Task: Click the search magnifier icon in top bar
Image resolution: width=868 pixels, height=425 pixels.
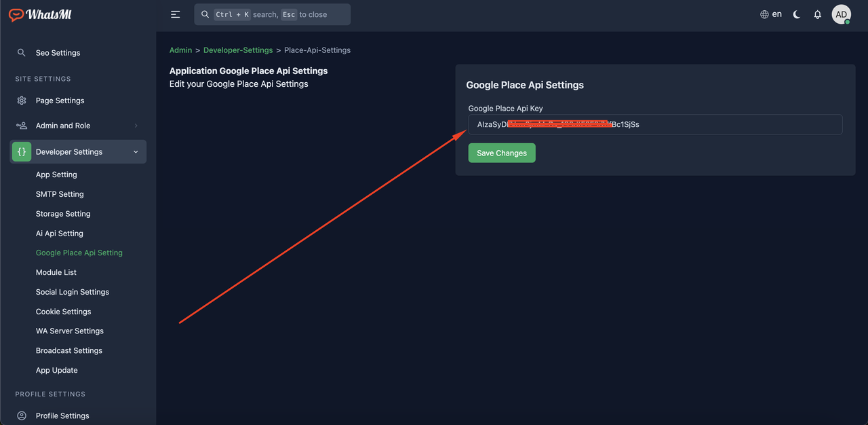Action: (205, 14)
